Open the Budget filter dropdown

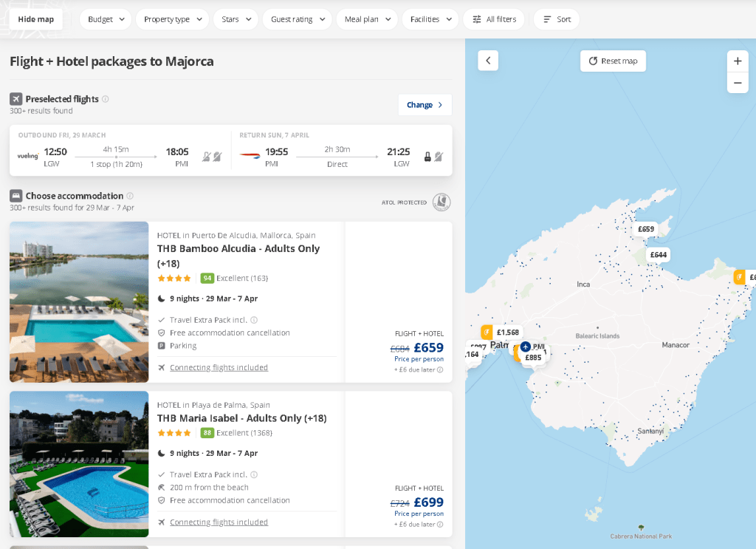pos(106,19)
